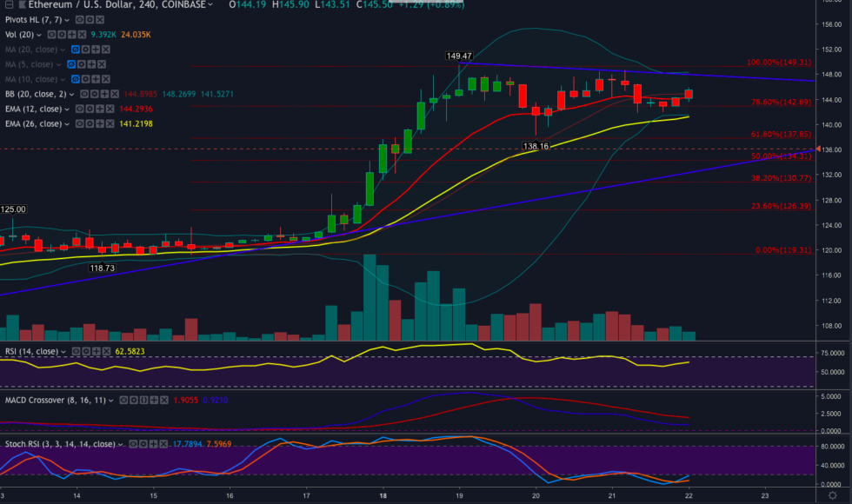
Task: Open settings for RSI (14, close)
Action: pyautogui.click(x=86, y=351)
